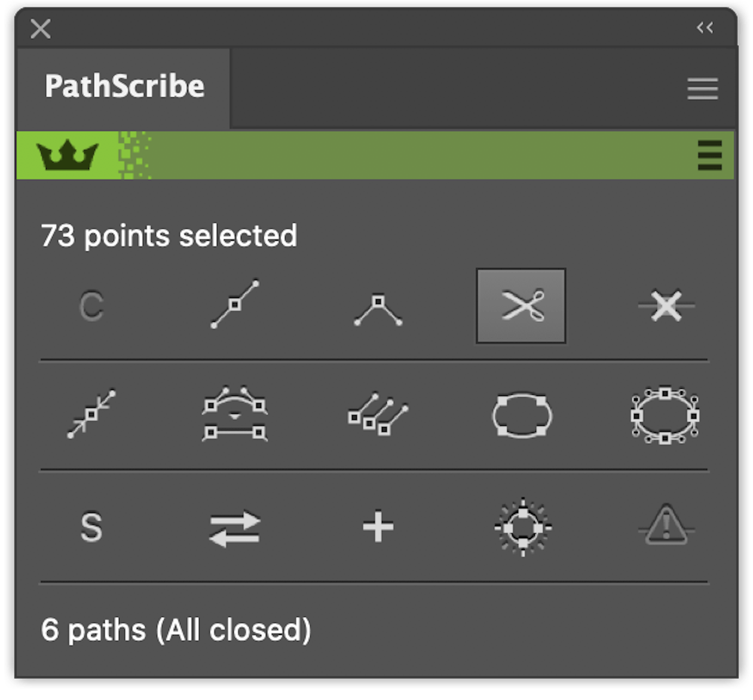Click the retract handles icon
The height and width of the screenshot is (700, 753).
click(91, 414)
